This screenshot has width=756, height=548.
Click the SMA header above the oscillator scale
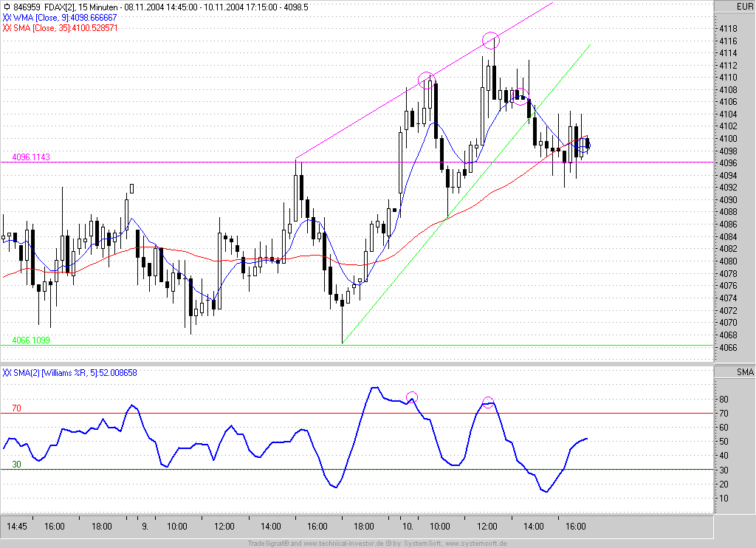(x=745, y=372)
